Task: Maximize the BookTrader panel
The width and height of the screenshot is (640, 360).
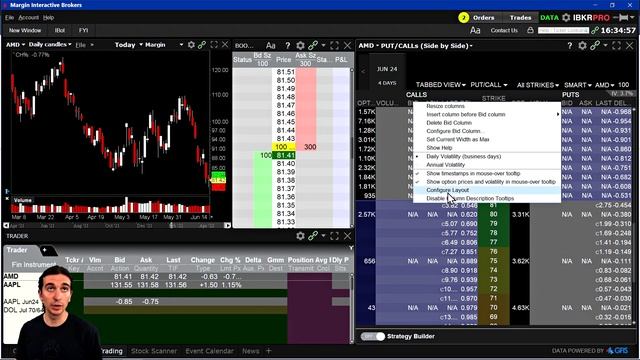Action: coord(334,45)
